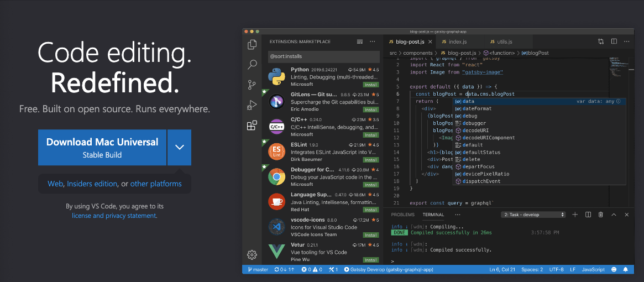Click the sync changes indicator in status bar
Image resolution: width=644 pixels, height=282 pixels.
[x=285, y=270]
